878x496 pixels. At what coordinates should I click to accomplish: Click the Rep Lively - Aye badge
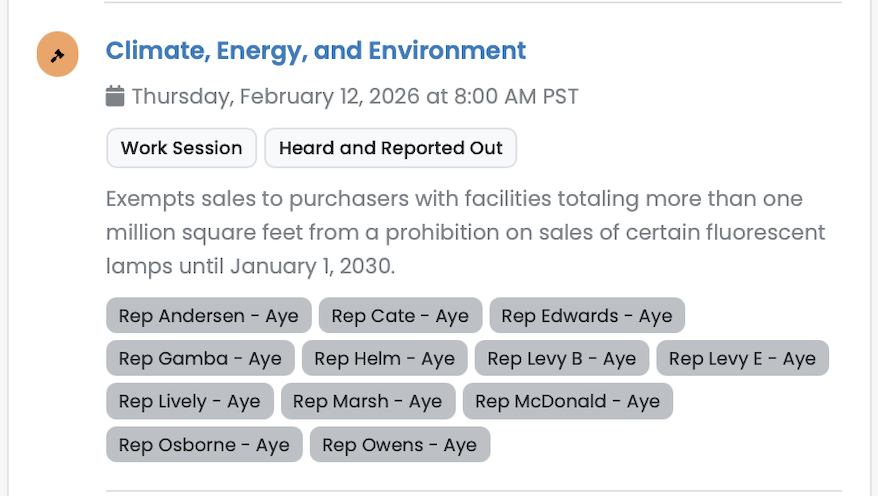tap(189, 402)
